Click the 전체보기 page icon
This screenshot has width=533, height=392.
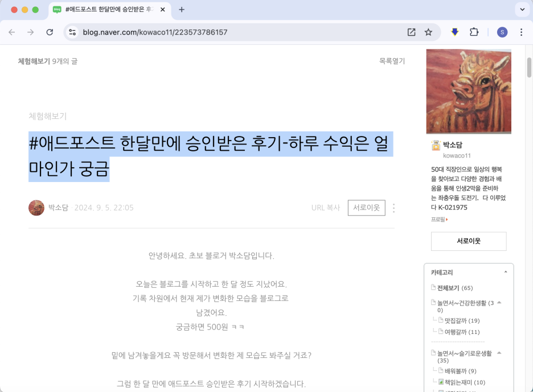coord(433,287)
